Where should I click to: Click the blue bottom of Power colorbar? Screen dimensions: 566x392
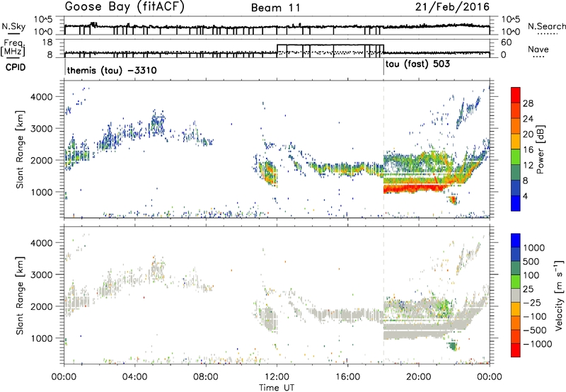pyautogui.click(x=516, y=204)
